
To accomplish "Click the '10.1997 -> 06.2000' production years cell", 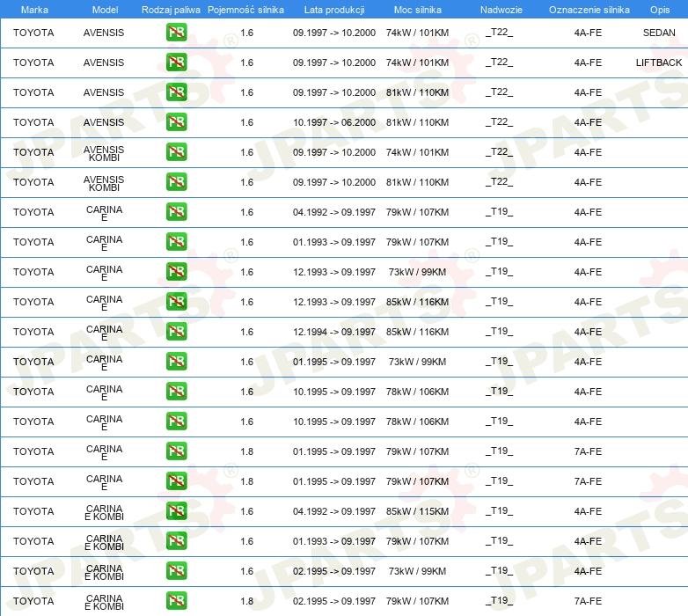I will [x=334, y=122].
